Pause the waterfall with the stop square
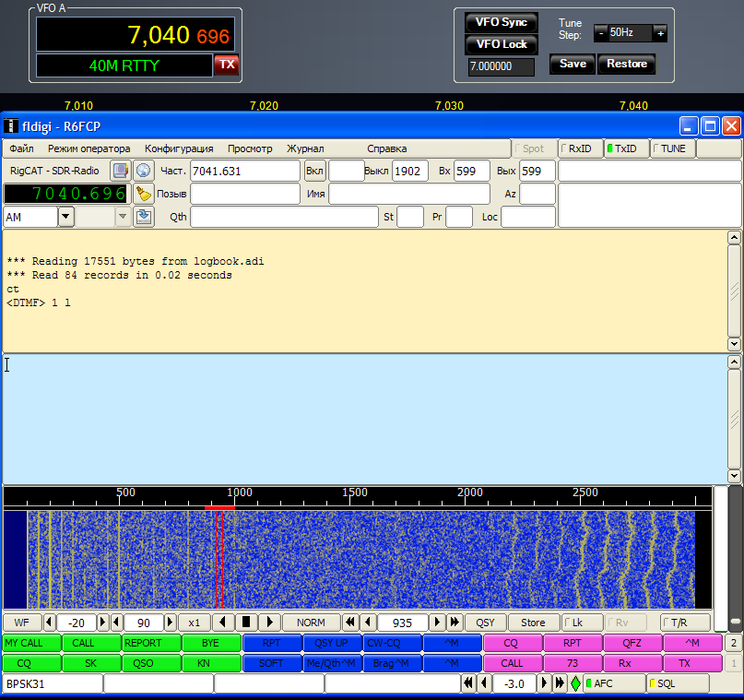This screenshot has width=744, height=700. (246, 623)
